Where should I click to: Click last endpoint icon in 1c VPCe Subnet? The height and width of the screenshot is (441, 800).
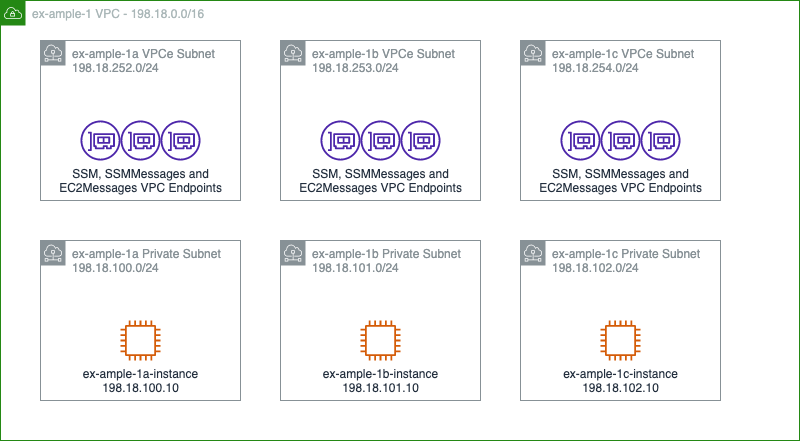click(x=661, y=140)
